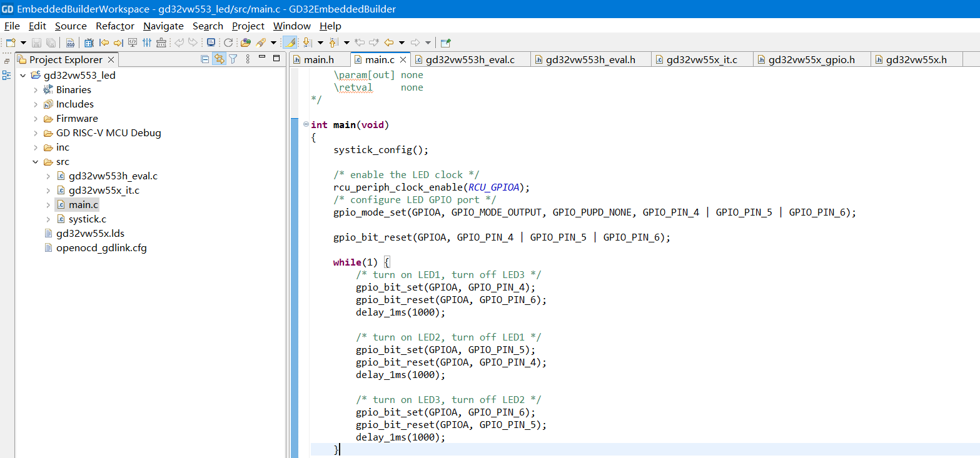Select openocd_gdlink.cfg file in tree
This screenshot has height=458, width=980.
pos(101,248)
